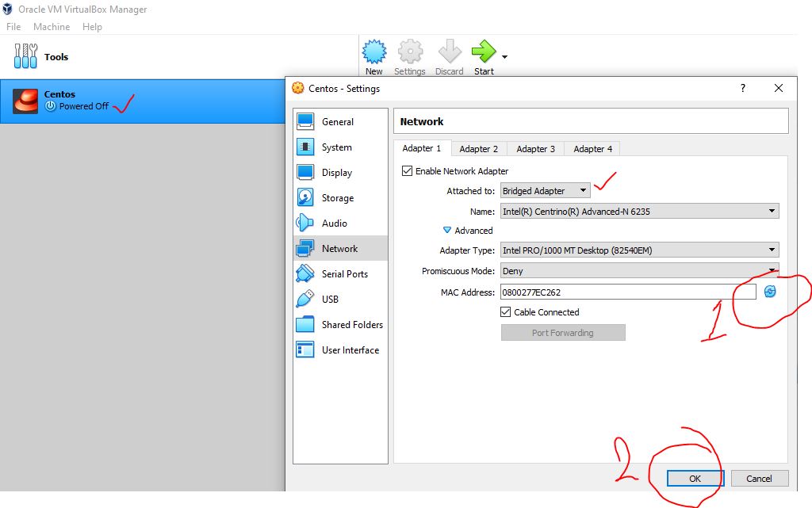Open the dialog help question mark

point(743,88)
